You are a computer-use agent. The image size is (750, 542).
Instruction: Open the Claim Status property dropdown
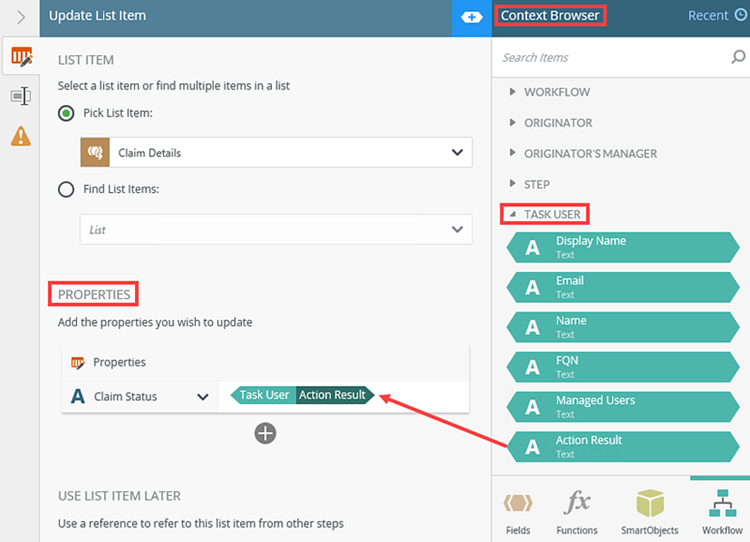coord(202,396)
